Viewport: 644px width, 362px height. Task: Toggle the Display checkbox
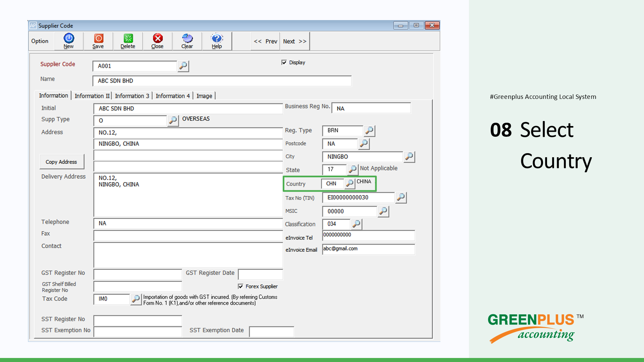284,62
